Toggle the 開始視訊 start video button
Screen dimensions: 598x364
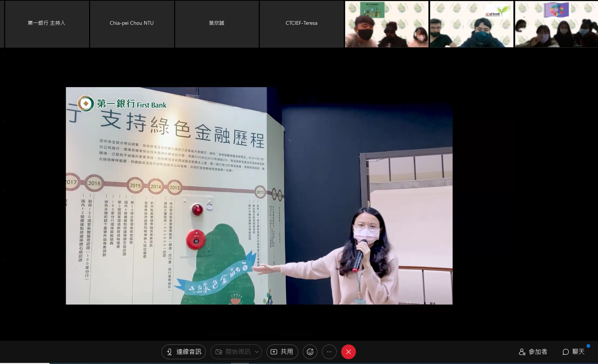(233, 352)
